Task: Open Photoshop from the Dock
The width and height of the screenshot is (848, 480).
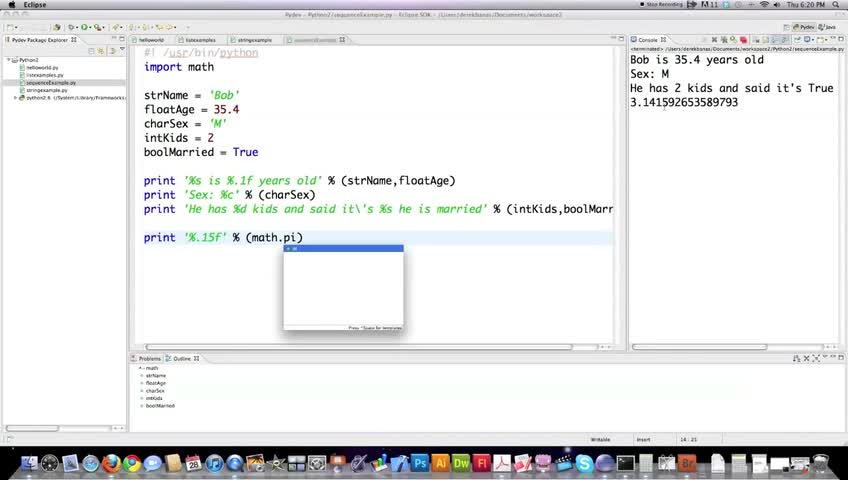Action: (x=420, y=463)
